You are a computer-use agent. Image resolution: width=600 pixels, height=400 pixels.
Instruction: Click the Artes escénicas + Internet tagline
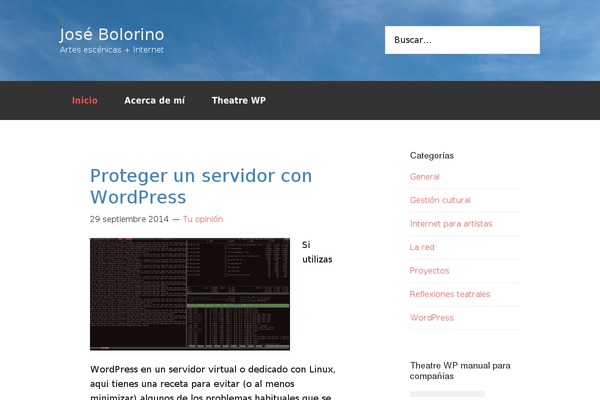pyautogui.click(x=111, y=50)
